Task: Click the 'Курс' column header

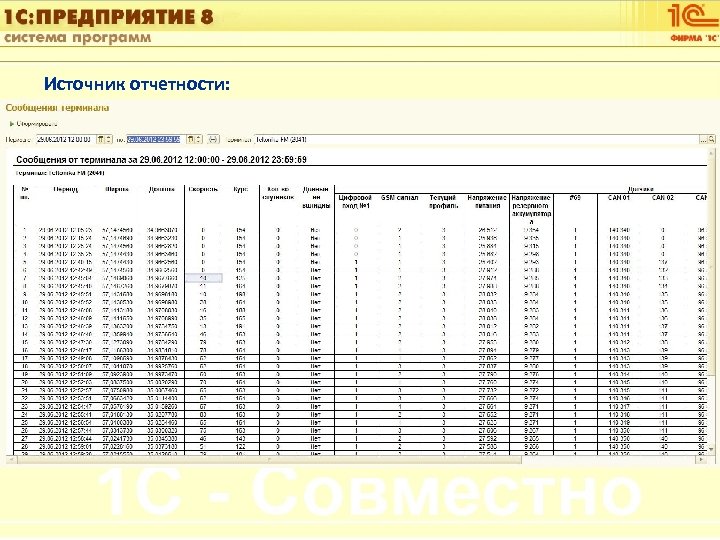Action: pyautogui.click(x=241, y=189)
